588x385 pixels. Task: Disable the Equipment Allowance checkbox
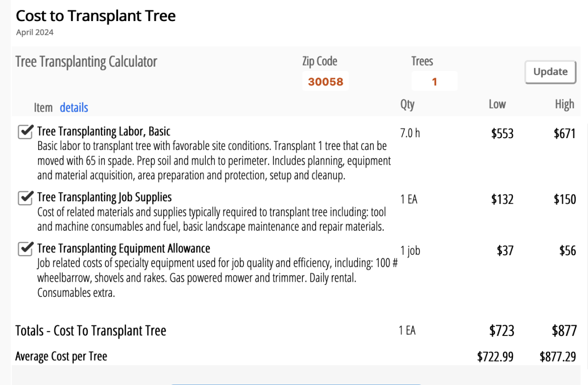point(25,249)
